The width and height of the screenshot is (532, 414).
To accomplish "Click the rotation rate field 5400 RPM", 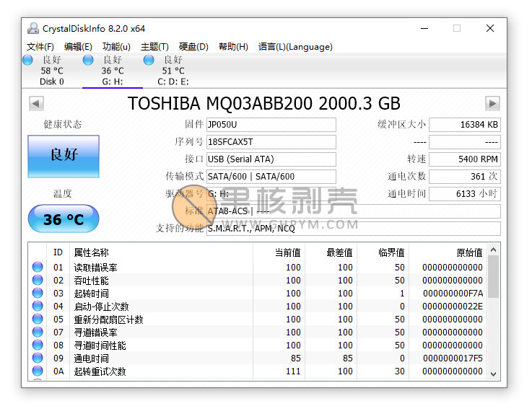I will (x=464, y=159).
